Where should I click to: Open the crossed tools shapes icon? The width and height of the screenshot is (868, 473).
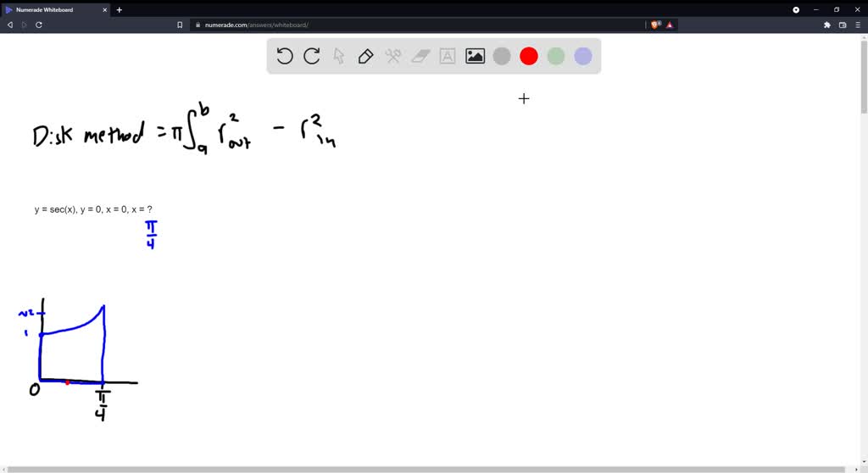[393, 57]
